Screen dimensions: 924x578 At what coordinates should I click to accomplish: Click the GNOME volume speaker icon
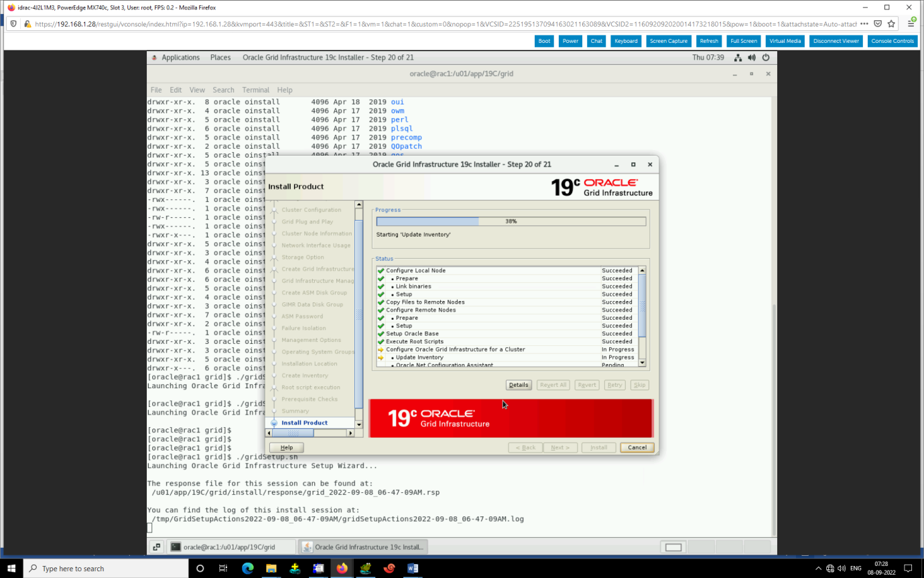(x=752, y=58)
